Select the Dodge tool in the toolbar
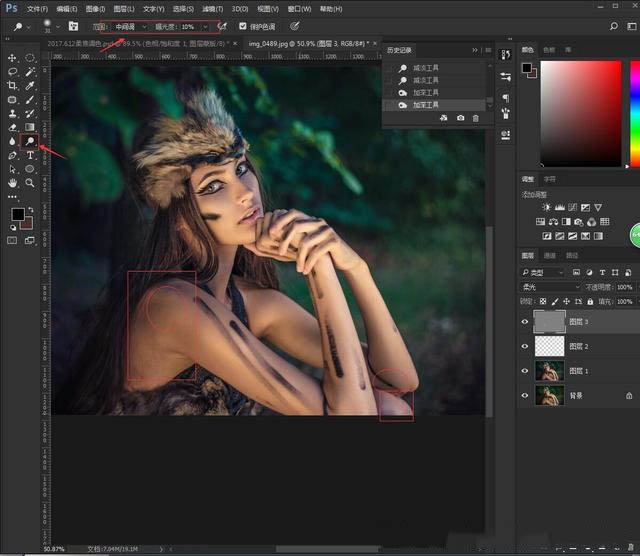 30,142
